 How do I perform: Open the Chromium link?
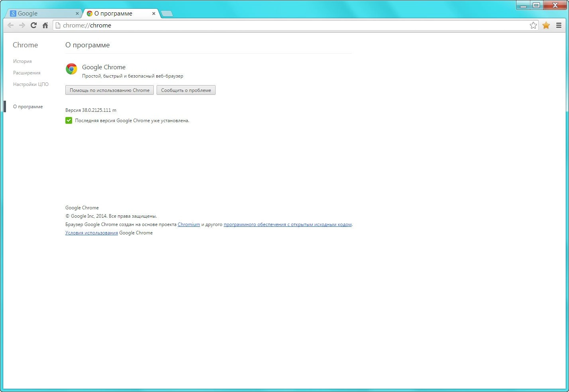click(189, 224)
